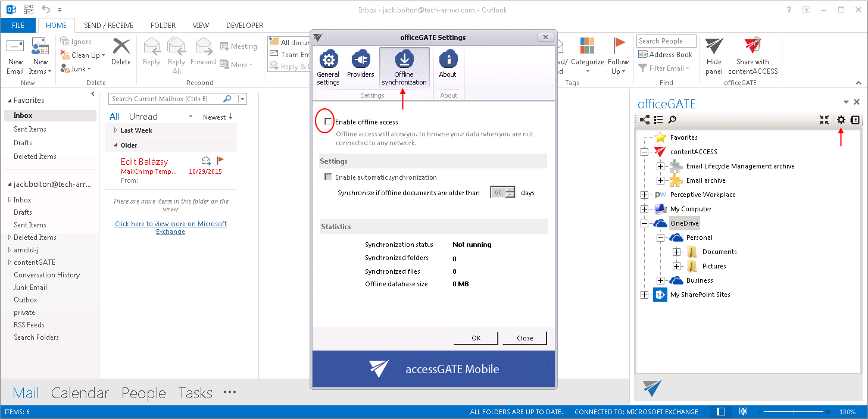The width and height of the screenshot is (868, 419).
Task: Click Undo arrow in quick access toolbar
Action: pos(46,10)
